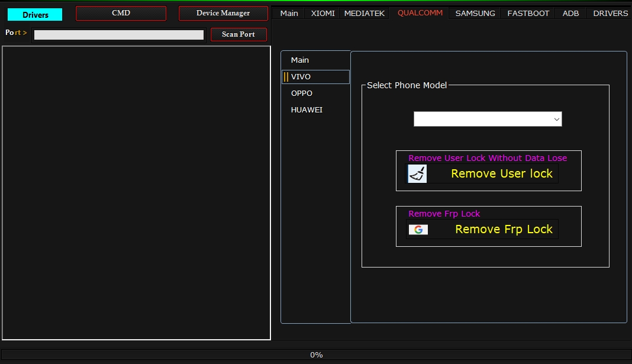The width and height of the screenshot is (632, 364).
Task: Click the 'Remove User Lock Without Data Lose' label
Action: point(488,158)
